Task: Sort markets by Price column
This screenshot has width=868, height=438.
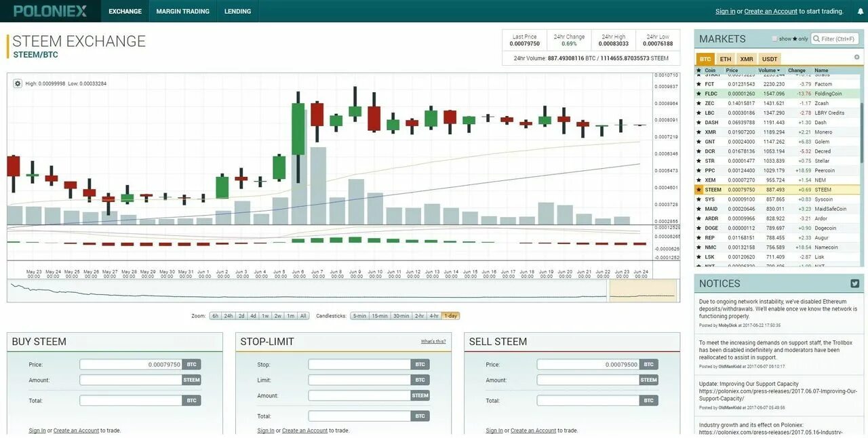Action: [x=732, y=71]
